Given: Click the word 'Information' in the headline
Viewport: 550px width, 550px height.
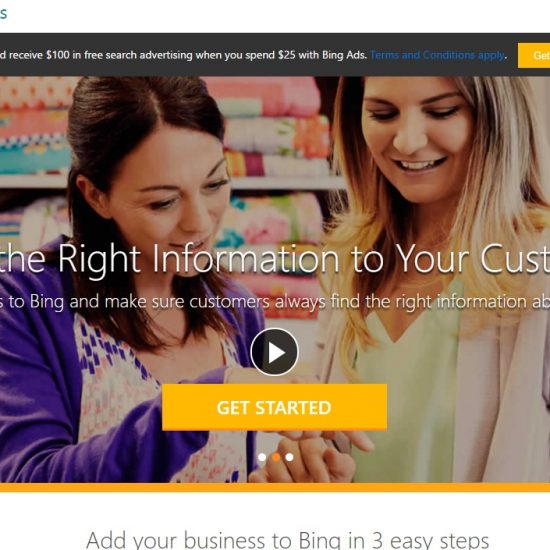Looking at the screenshot, I should [x=246, y=259].
